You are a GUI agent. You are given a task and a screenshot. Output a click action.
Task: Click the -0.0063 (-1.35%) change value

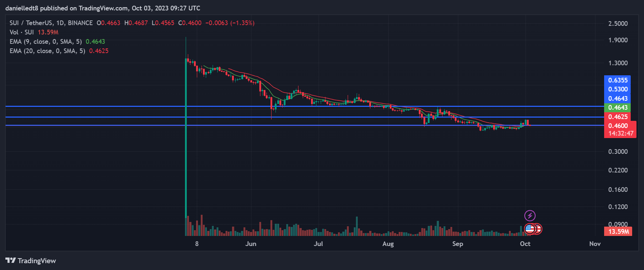(x=230, y=23)
